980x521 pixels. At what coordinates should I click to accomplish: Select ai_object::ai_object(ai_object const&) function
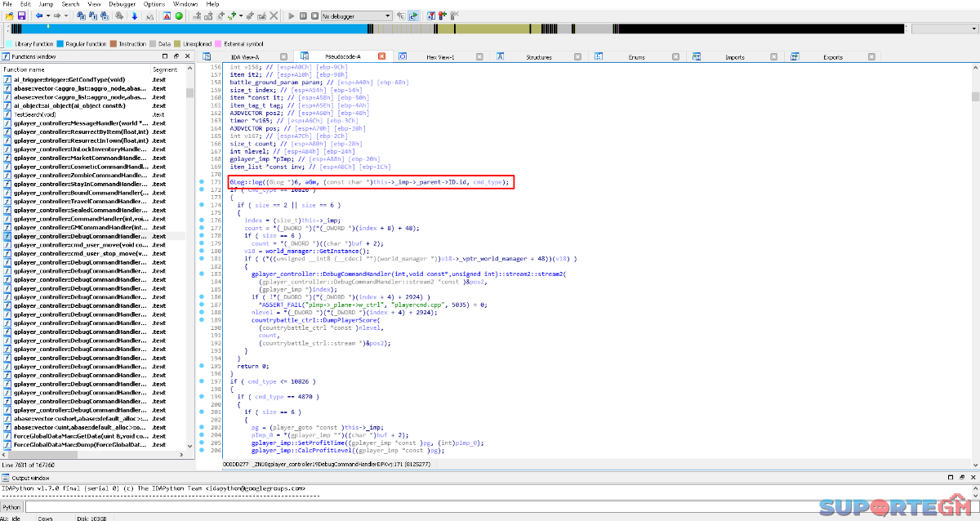tap(94, 105)
